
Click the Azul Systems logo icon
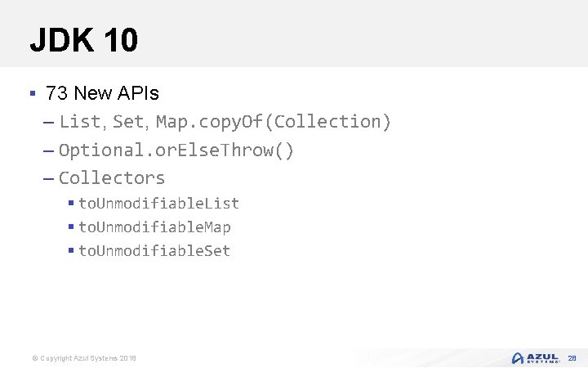518,358
